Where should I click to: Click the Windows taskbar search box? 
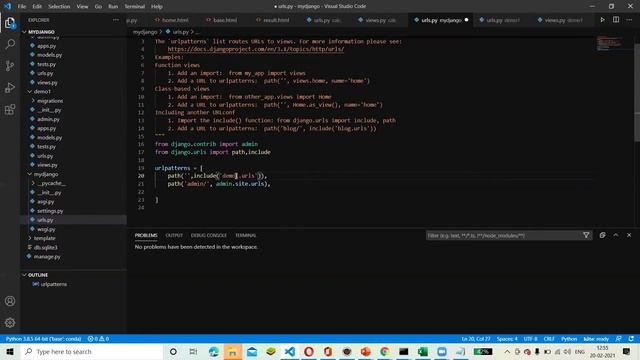coord(92,351)
